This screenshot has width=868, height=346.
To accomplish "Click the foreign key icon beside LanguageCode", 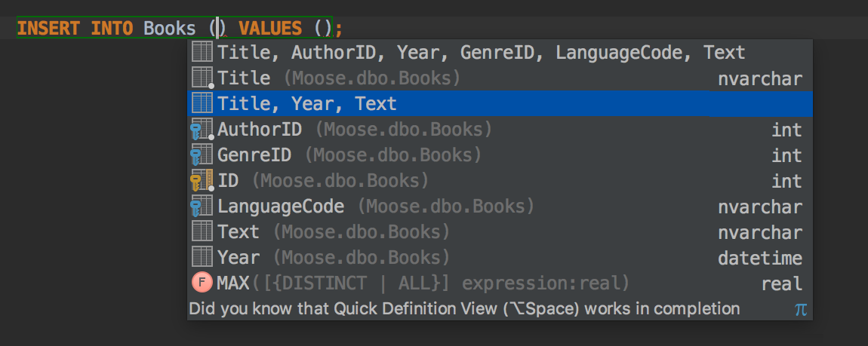I will (x=202, y=207).
